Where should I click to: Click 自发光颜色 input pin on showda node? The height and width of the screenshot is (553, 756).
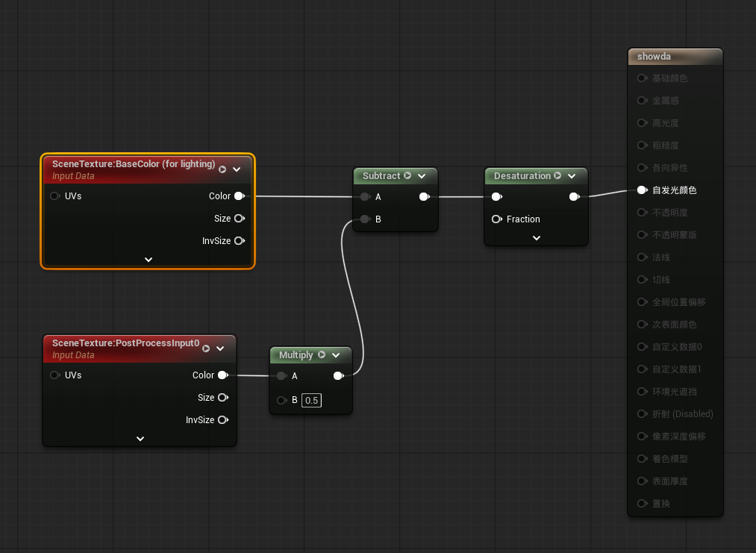click(x=643, y=190)
